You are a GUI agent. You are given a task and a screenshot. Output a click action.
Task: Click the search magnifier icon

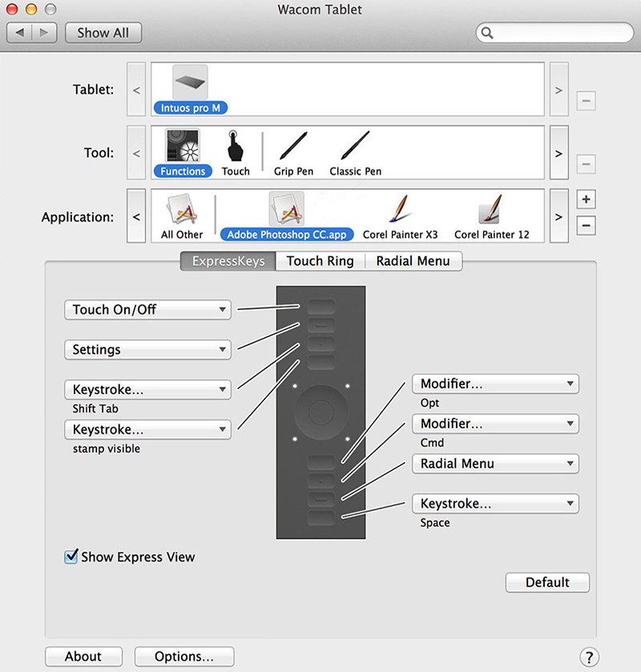(x=487, y=33)
